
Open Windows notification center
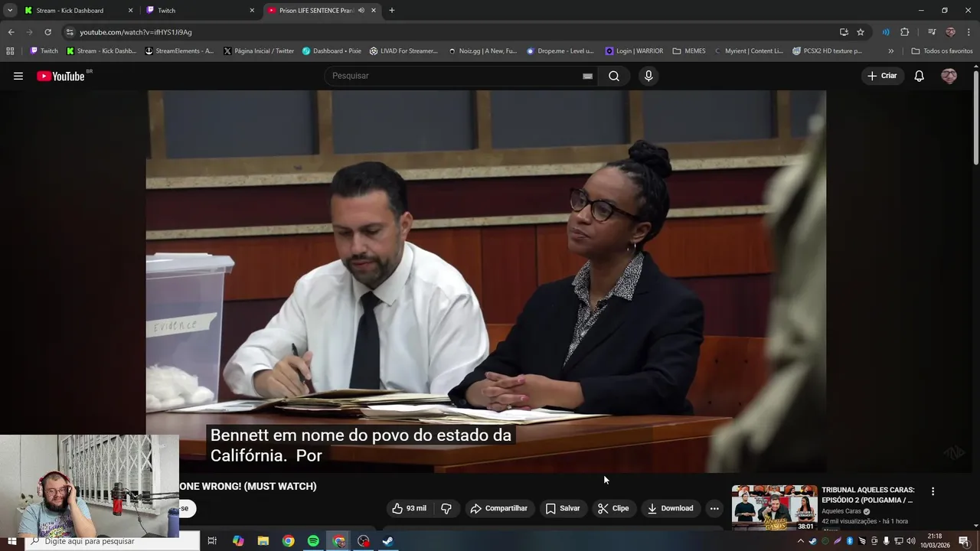(964, 541)
